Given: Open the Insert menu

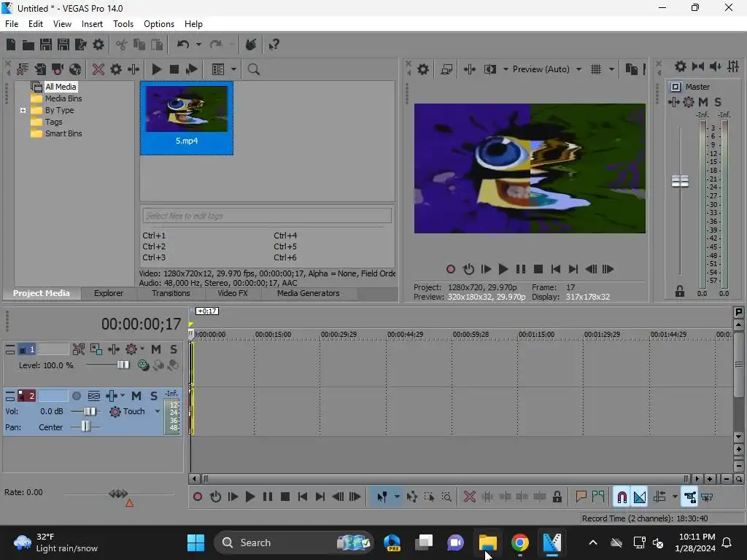Looking at the screenshot, I should tap(92, 24).
